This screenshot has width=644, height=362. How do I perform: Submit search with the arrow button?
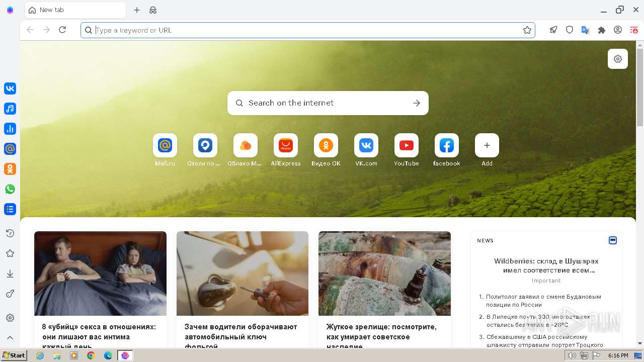pyautogui.click(x=417, y=103)
